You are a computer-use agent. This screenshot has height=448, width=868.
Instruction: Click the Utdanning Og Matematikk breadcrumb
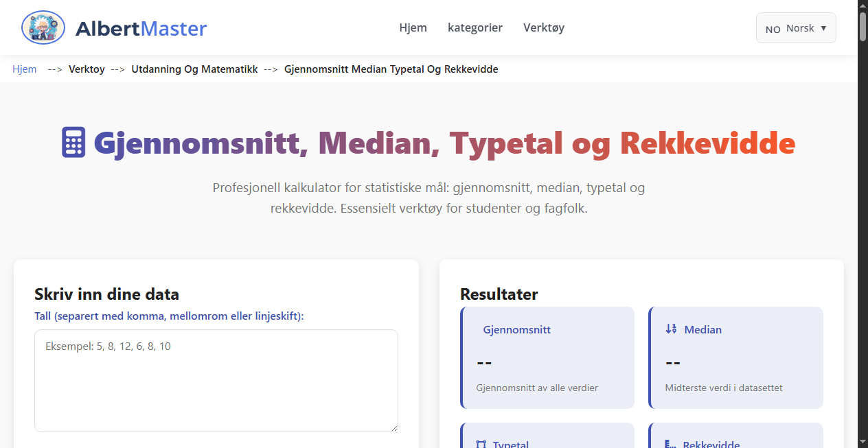(x=194, y=69)
